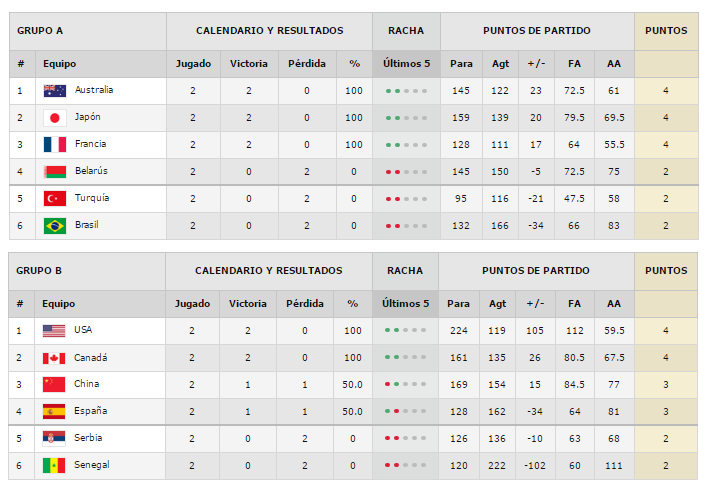Image resolution: width=707 pixels, height=490 pixels.
Task: Click the Australia flag icon
Action: [55, 91]
